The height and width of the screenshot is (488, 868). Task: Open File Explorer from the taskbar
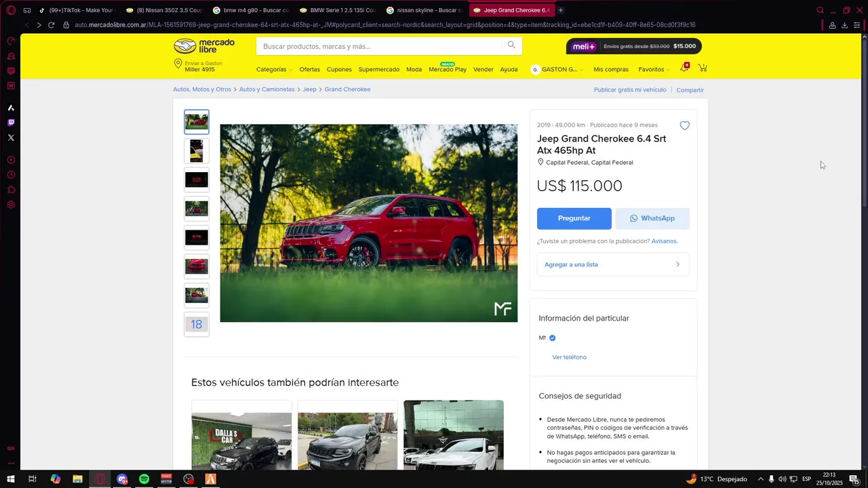click(77, 479)
